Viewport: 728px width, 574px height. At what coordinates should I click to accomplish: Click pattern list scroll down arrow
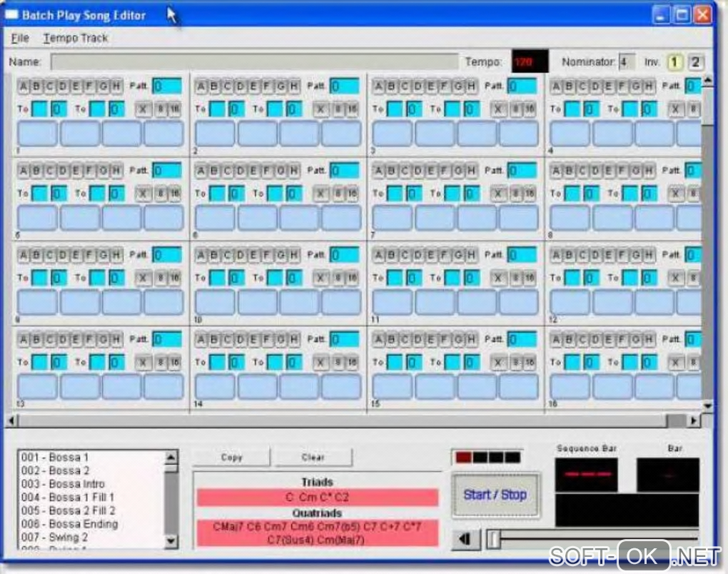pyautogui.click(x=171, y=541)
